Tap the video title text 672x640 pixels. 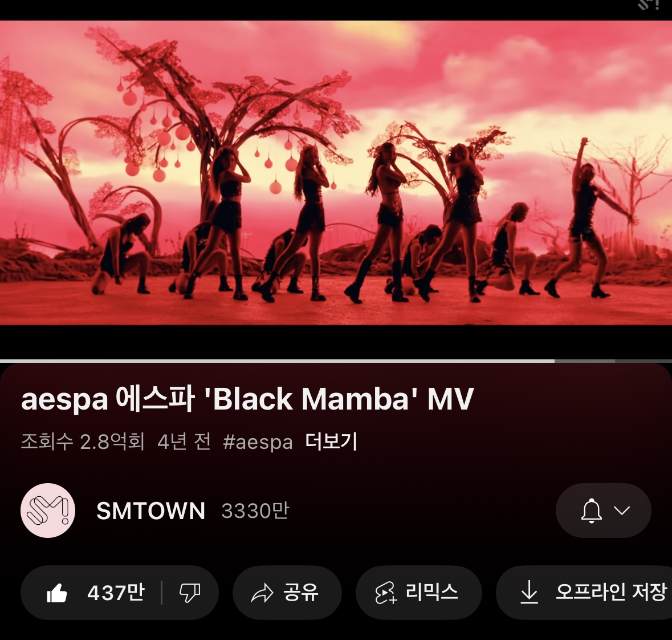coord(247,399)
